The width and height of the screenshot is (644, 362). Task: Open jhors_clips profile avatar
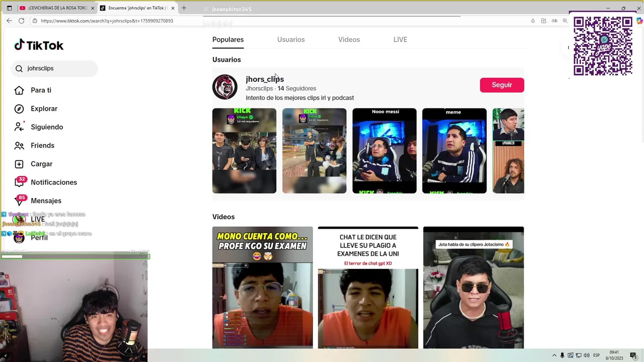click(225, 87)
